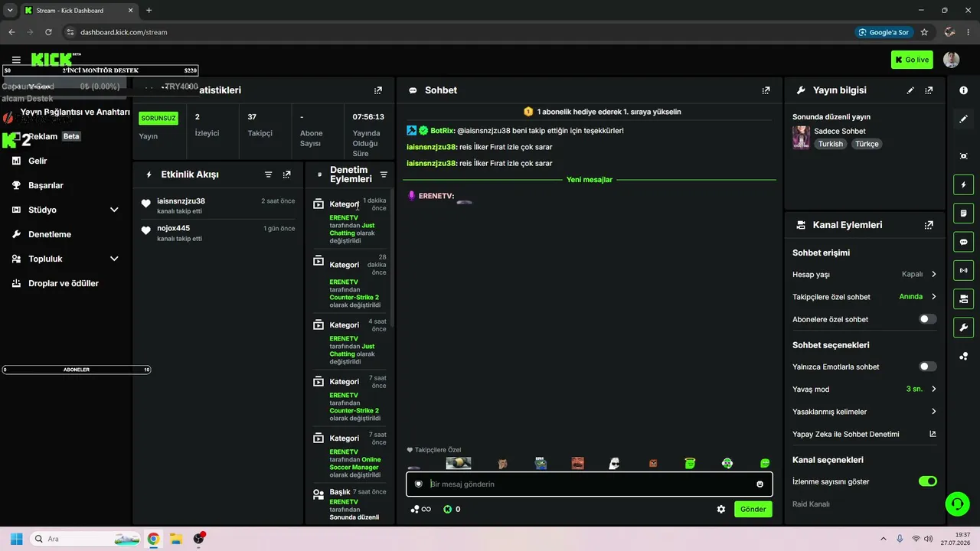Open Chrome from the Windows taskbar
The height and width of the screenshot is (551, 980).
pos(153,539)
